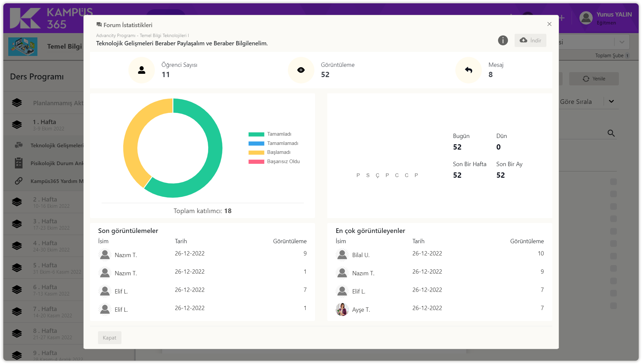This screenshot has width=642, height=364.
Task: Click the search magnifier icon
Action: point(611,133)
